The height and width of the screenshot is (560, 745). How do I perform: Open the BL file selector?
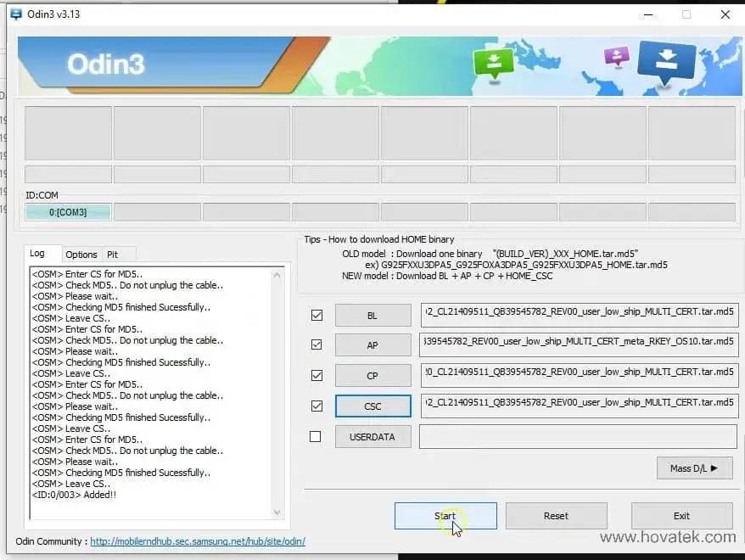tap(372, 315)
